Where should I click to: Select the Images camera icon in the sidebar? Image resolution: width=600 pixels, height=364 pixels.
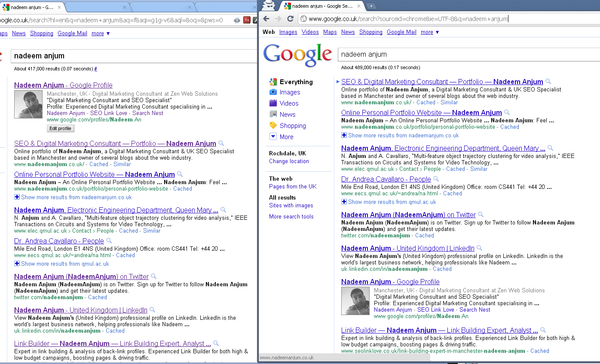click(273, 92)
